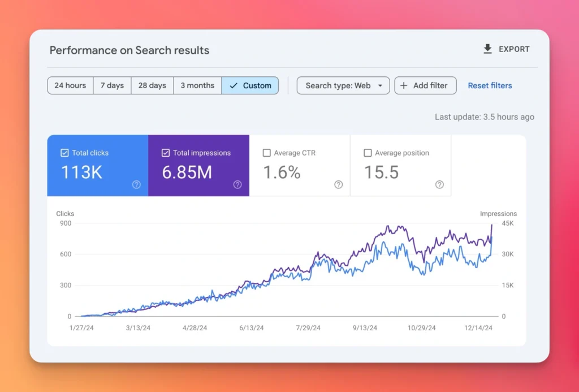The image size is (579, 392).
Task: Select the 24 hours date range
Action: 70,85
